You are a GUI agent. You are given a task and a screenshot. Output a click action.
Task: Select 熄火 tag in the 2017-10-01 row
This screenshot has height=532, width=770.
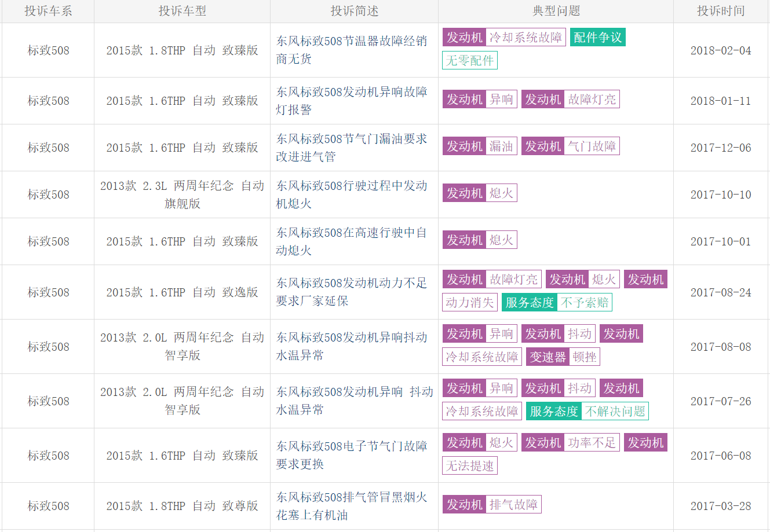(501, 240)
